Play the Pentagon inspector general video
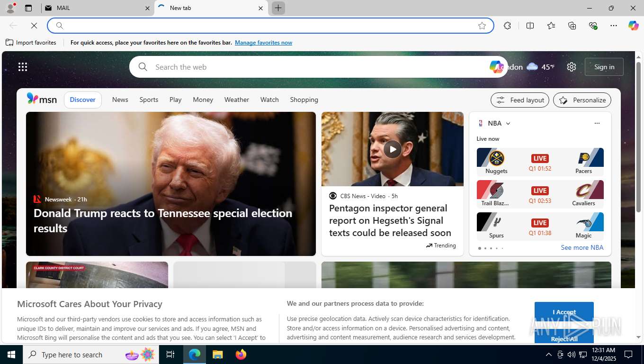 pyautogui.click(x=393, y=149)
